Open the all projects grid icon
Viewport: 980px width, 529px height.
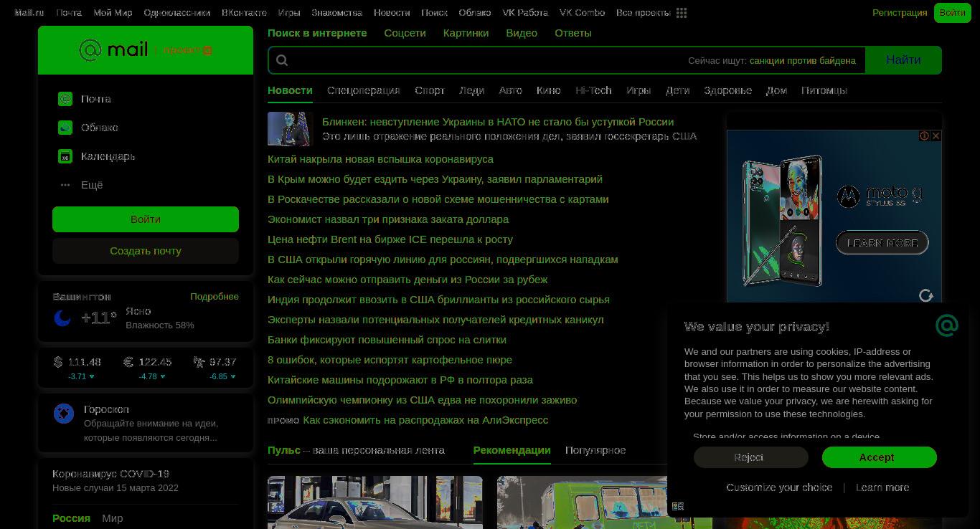(x=682, y=13)
